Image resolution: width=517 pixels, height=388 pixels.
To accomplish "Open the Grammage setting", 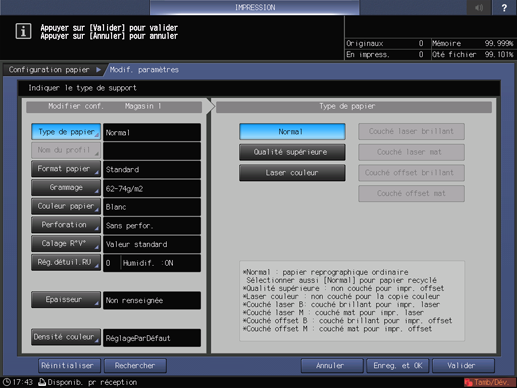I will (x=66, y=188).
